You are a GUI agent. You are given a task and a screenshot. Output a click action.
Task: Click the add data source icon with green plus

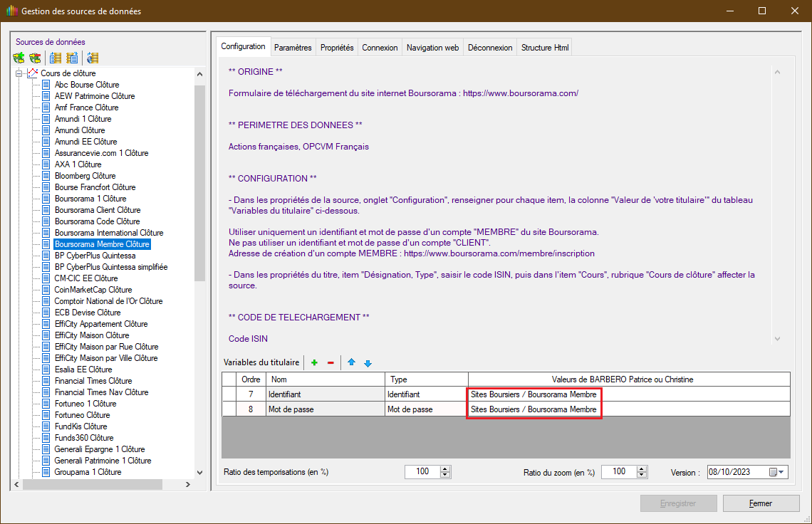tap(19, 58)
